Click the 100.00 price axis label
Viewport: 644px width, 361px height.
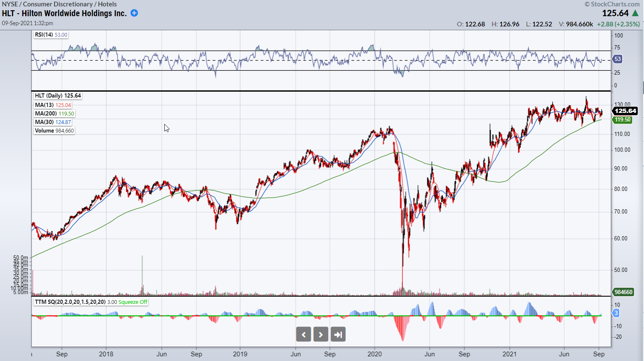[x=622, y=150]
